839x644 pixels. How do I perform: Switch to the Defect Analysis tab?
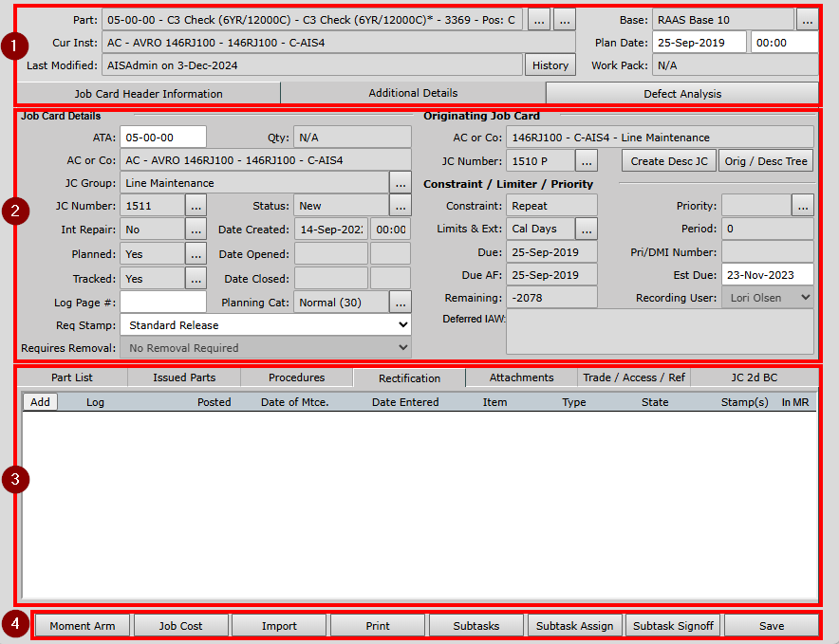pyautogui.click(x=681, y=94)
